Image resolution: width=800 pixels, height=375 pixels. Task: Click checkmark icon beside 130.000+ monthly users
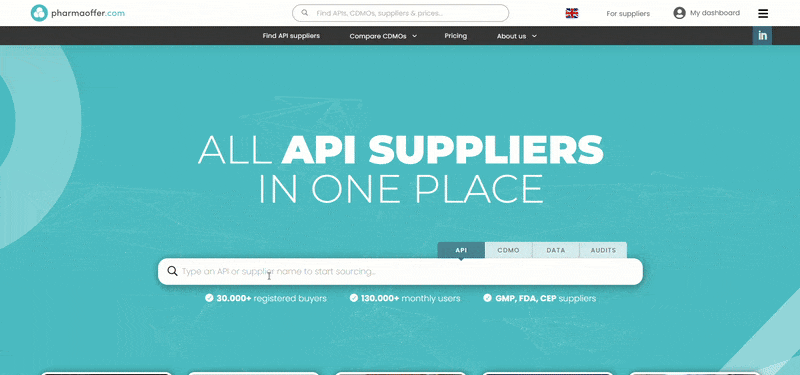354,298
